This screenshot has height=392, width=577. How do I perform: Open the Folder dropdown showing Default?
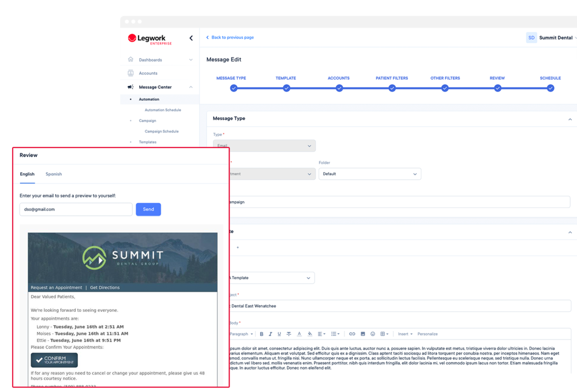[x=370, y=174]
